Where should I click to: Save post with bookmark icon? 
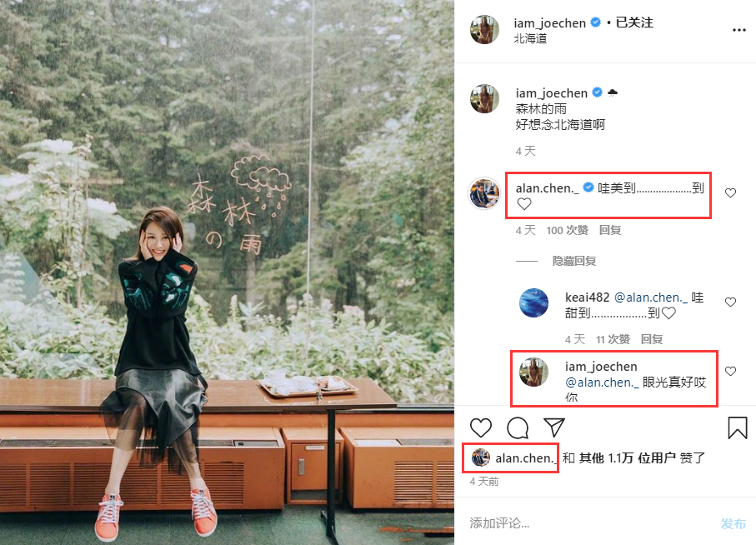pyautogui.click(x=737, y=427)
